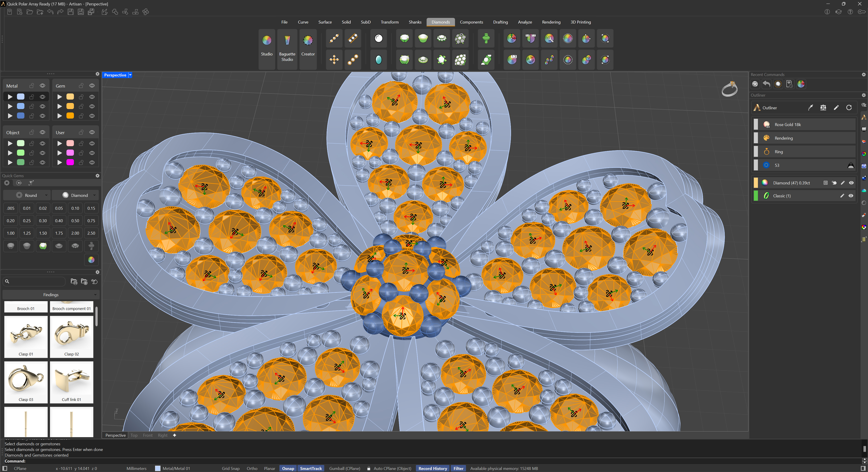Image resolution: width=868 pixels, height=472 pixels.
Task: Toggle SmartTrack in the status bar
Action: tap(311, 468)
